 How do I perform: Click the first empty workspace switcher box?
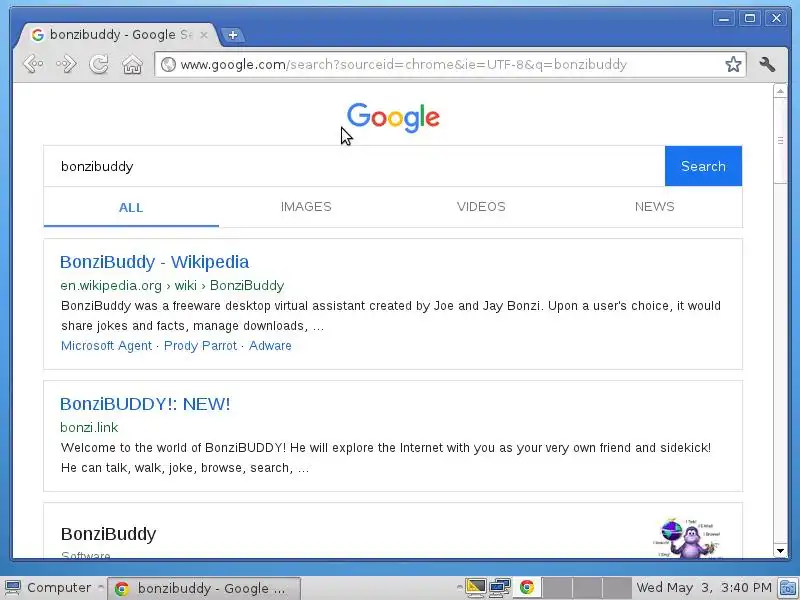click(557, 588)
